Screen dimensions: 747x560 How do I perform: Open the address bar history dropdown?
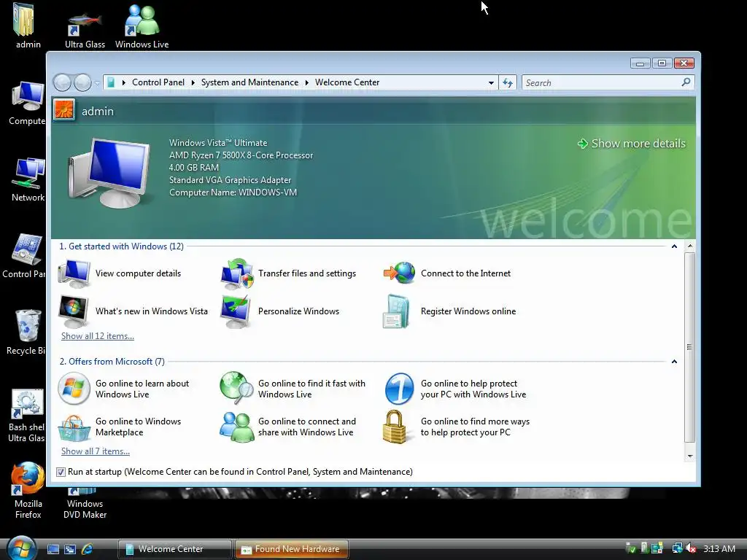pyautogui.click(x=491, y=83)
